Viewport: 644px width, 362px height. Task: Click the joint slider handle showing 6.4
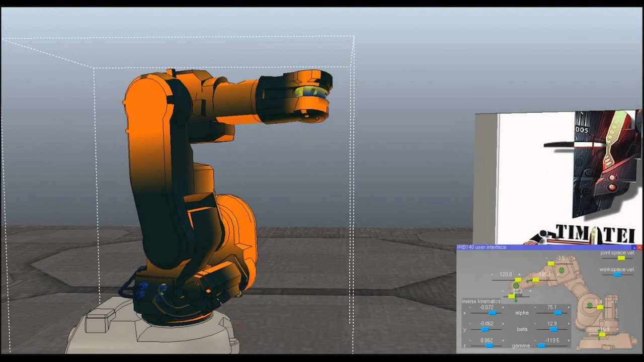[x=600, y=307]
